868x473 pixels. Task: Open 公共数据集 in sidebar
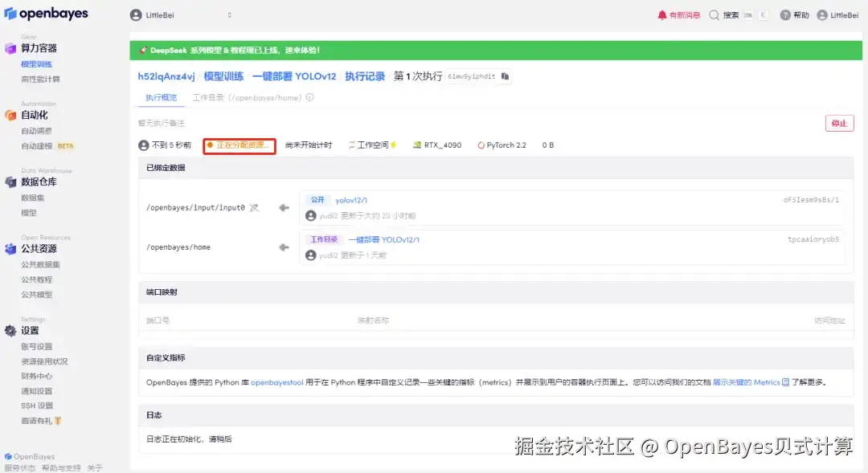click(x=40, y=264)
